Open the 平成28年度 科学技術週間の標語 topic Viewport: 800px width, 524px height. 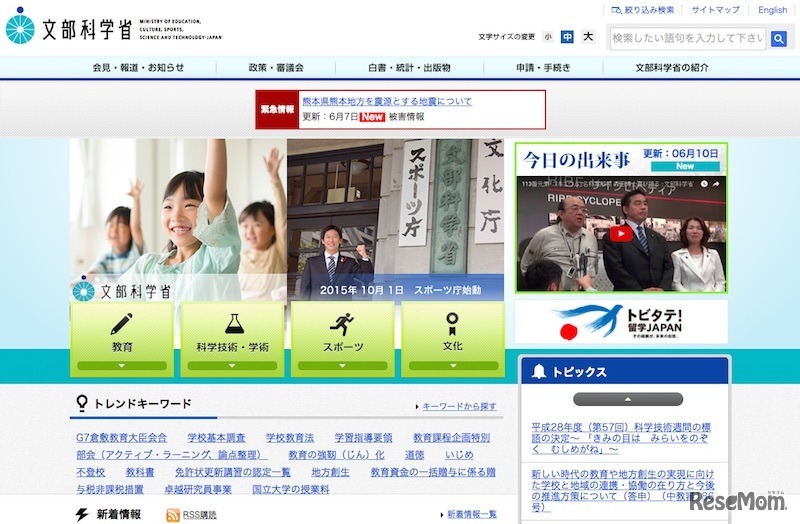(621, 438)
